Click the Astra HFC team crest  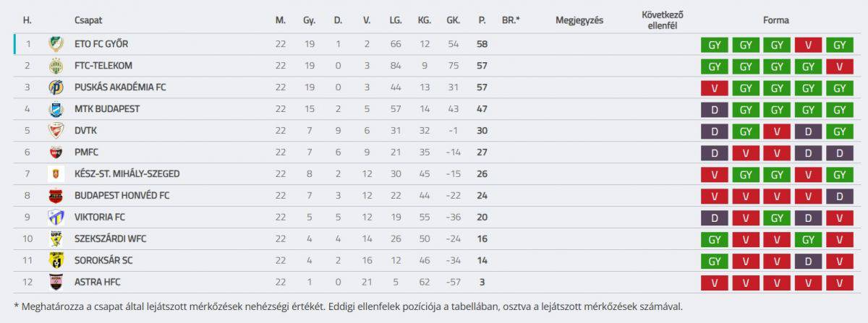tap(56, 283)
